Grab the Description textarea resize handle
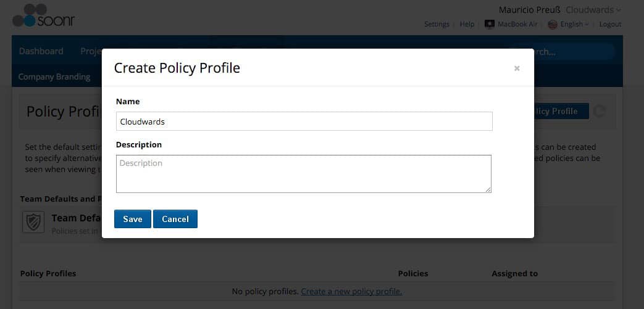 [488, 189]
